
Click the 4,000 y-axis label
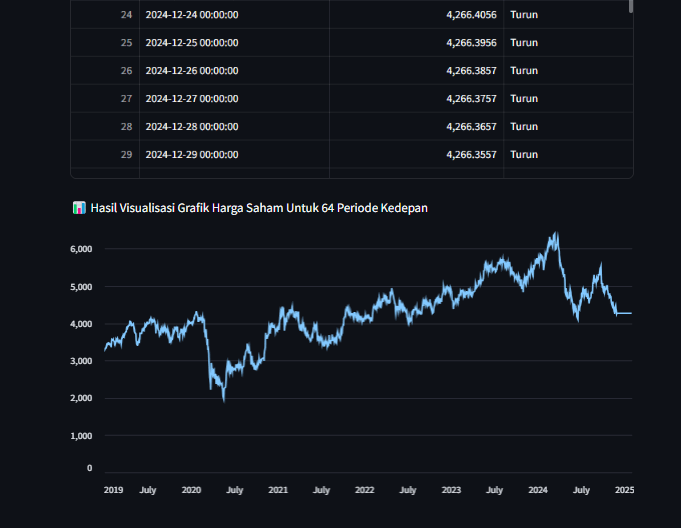(81, 324)
